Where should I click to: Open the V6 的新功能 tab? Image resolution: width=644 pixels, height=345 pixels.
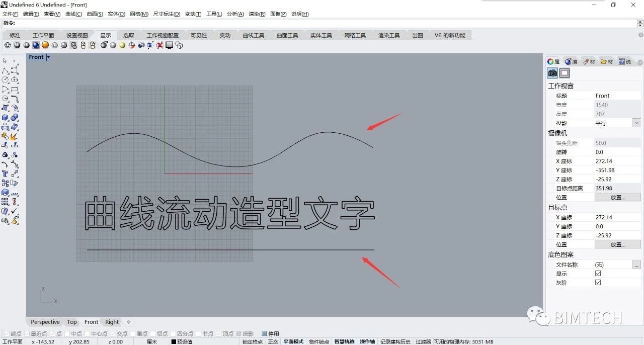(450, 35)
